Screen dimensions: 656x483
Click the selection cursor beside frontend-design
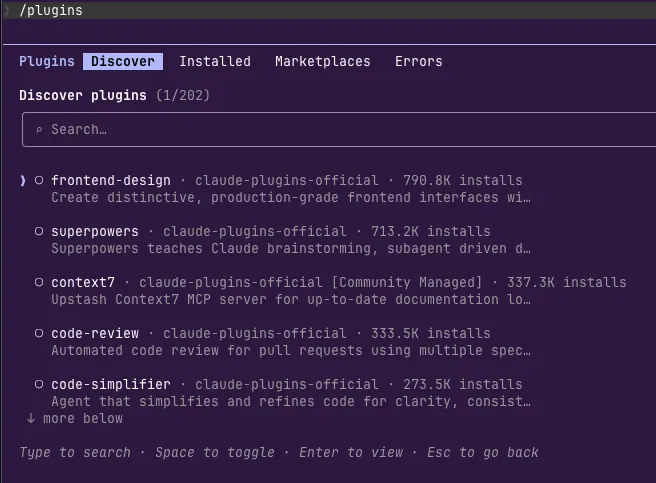click(23, 180)
